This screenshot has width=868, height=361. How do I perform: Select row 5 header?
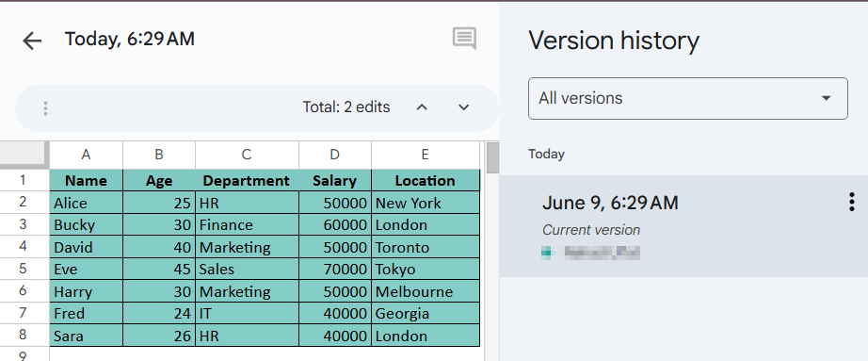[x=24, y=269]
